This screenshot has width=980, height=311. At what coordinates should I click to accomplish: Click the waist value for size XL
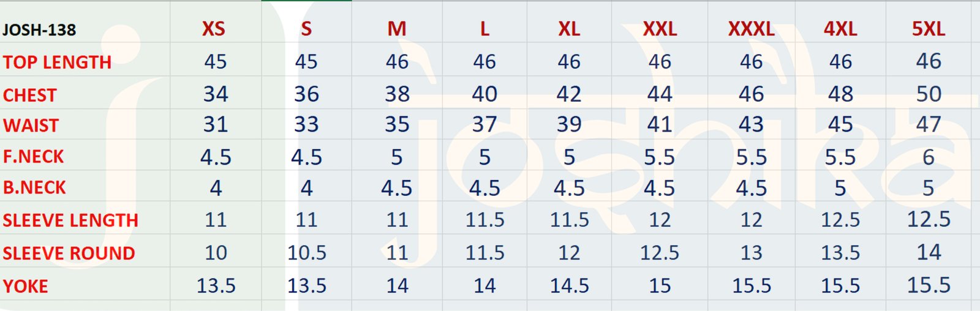pos(569,125)
